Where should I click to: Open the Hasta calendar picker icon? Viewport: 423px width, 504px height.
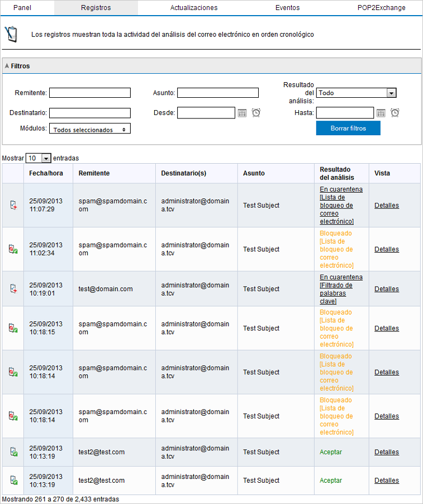[381, 113]
